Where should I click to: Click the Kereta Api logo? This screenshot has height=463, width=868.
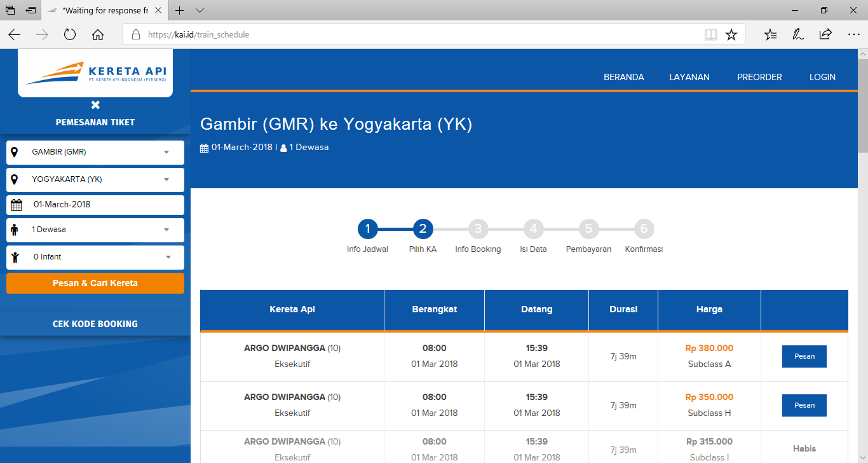pyautogui.click(x=95, y=72)
